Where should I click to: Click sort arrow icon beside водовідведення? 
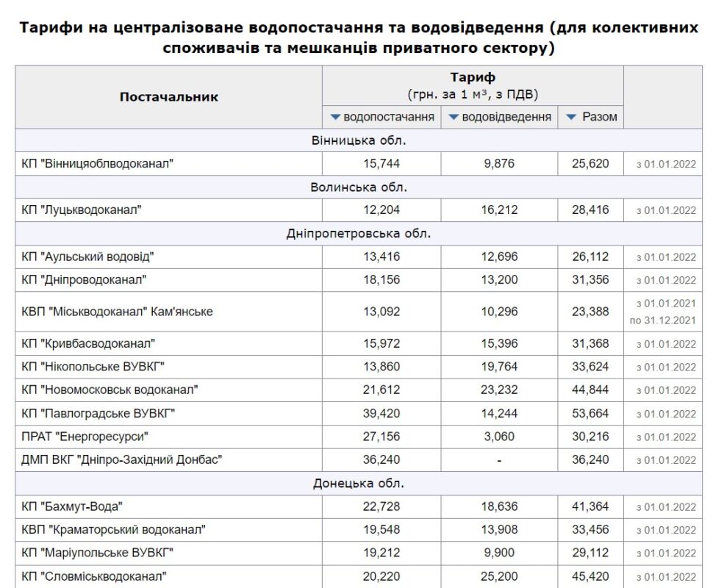click(x=454, y=117)
